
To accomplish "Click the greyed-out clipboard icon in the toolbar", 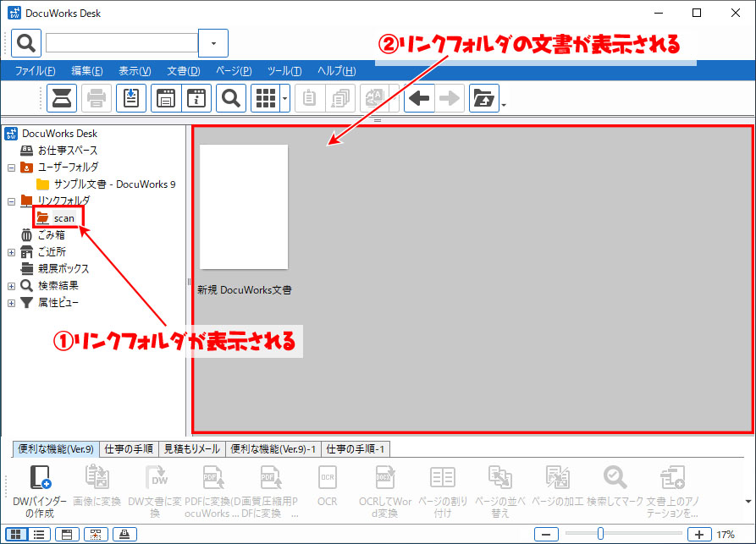I will click(x=310, y=98).
